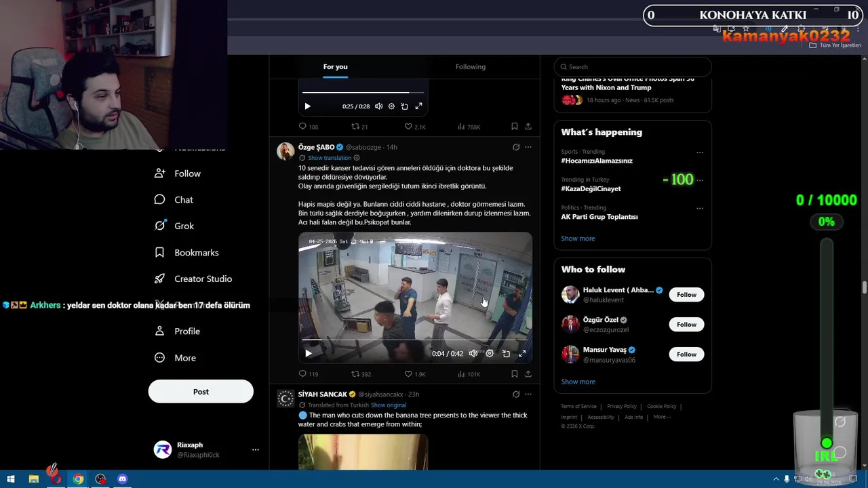Toggle picture-in-picture on hospital video

(x=506, y=353)
